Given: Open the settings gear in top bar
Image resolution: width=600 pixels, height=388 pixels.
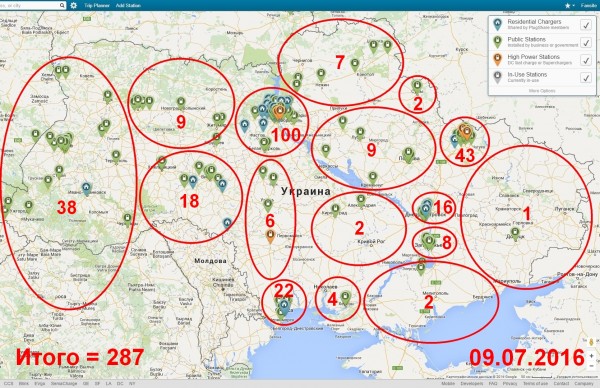Looking at the screenshot, I should point(73,5).
